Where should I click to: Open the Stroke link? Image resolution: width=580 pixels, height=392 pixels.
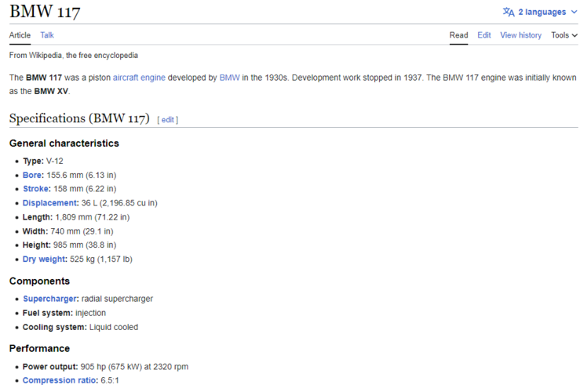click(x=35, y=189)
